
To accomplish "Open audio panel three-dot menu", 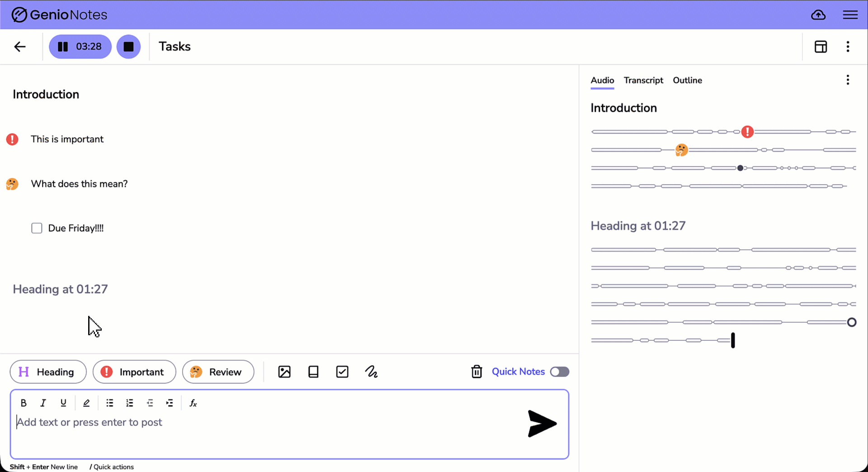I will 848,80.
